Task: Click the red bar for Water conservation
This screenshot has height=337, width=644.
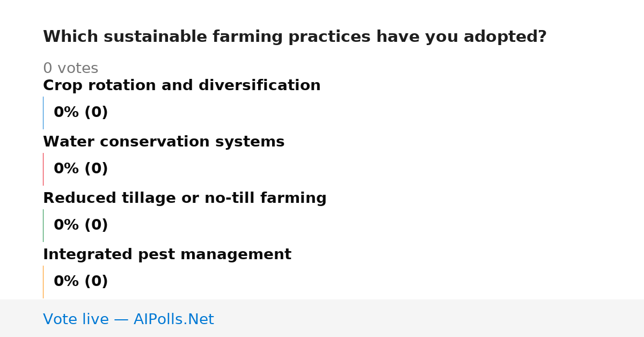Action: 43,169
